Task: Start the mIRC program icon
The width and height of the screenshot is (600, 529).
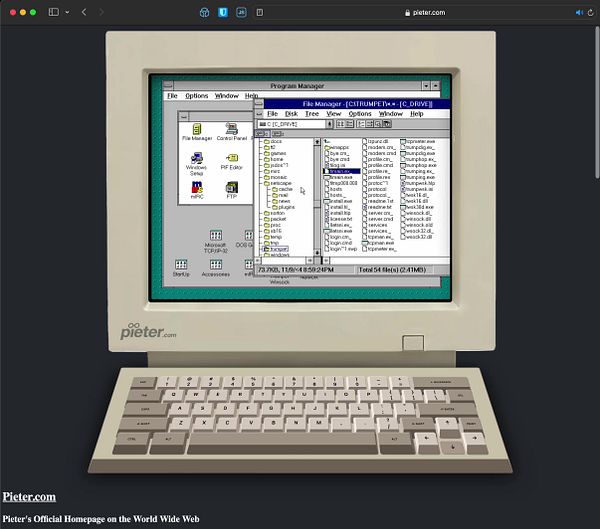Action: click(x=197, y=190)
